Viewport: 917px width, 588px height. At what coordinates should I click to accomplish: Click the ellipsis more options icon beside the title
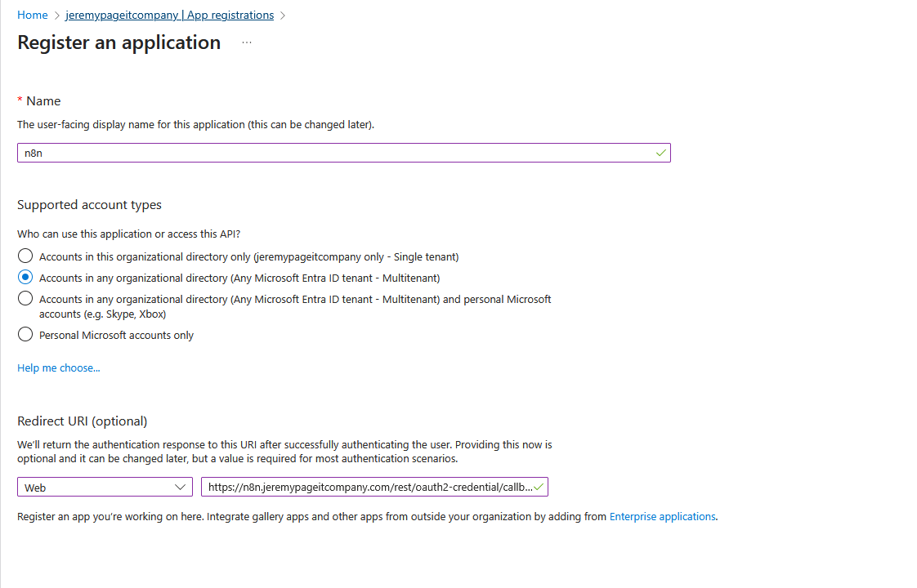coord(247,42)
